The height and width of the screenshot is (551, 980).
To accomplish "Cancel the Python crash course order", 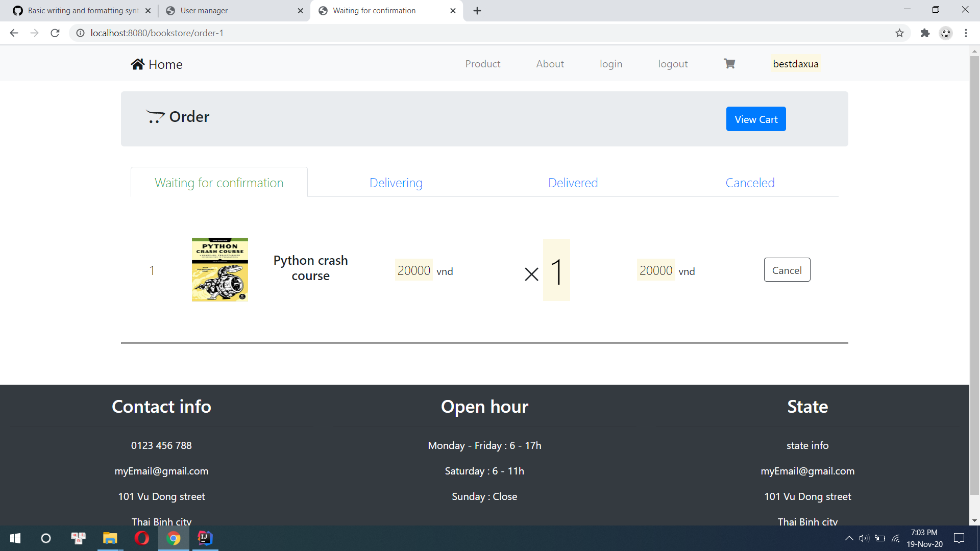I will 787,270.
